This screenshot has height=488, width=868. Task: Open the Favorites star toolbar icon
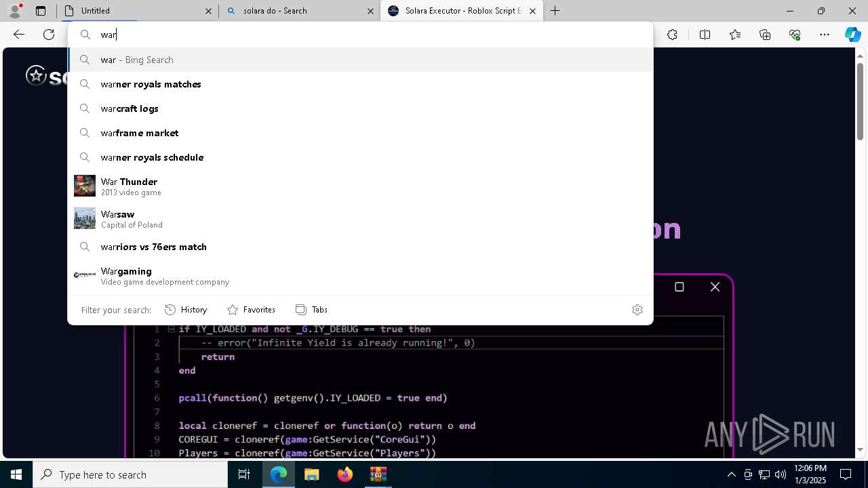(x=735, y=35)
